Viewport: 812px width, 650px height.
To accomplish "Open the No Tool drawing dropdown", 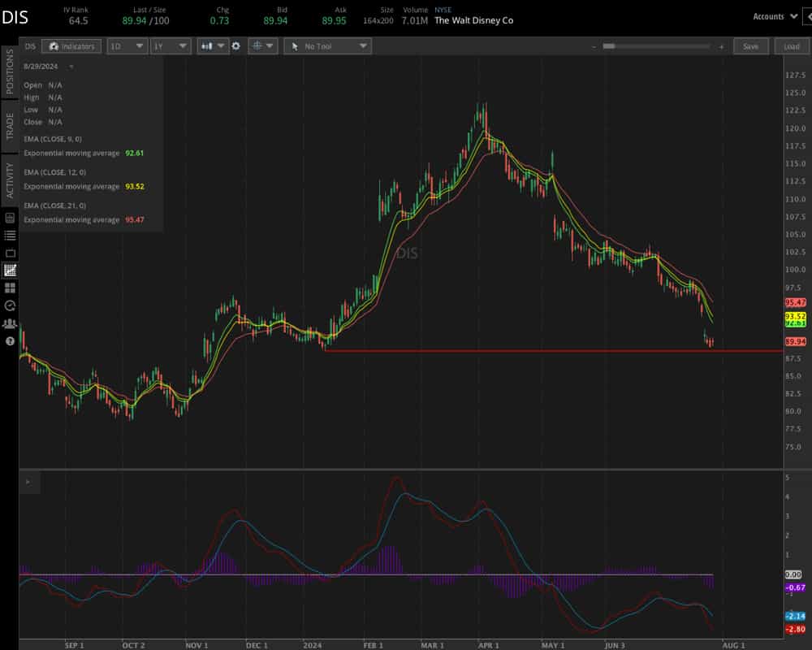I will [327, 46].
